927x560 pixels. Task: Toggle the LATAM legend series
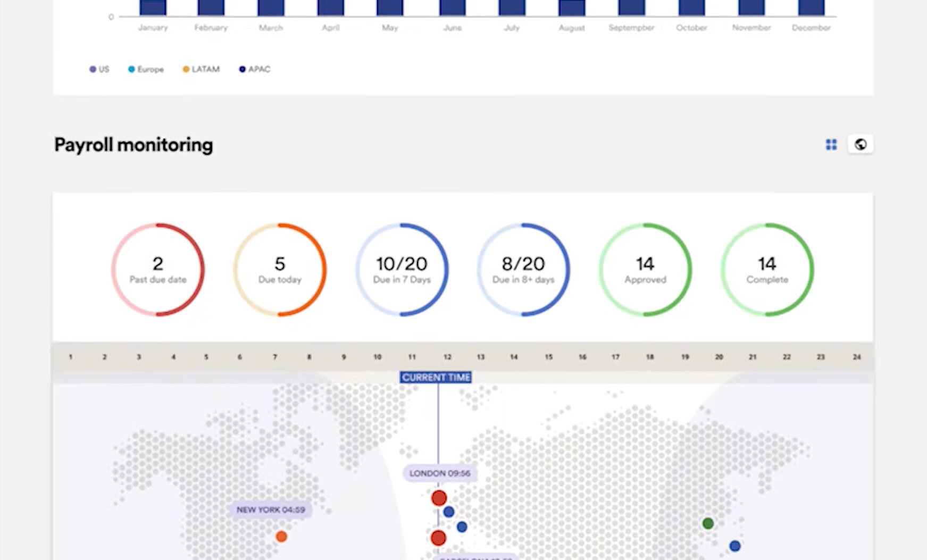point(201,69)
